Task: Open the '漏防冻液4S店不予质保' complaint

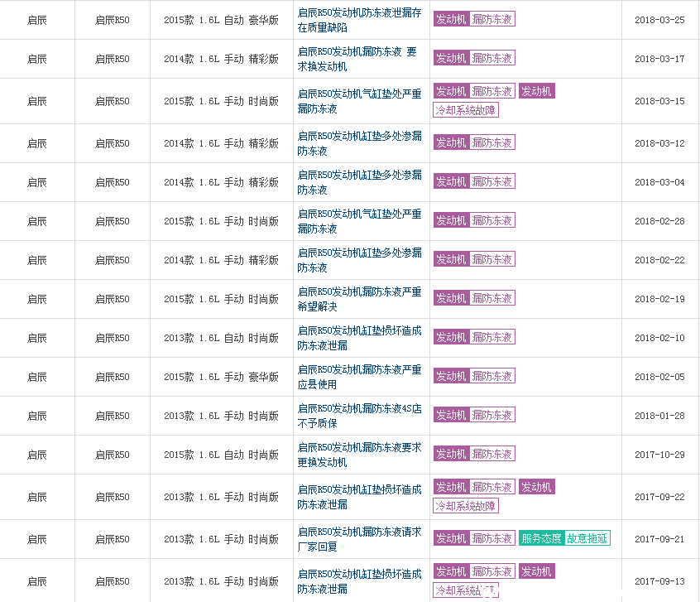Action: pos(359,416)
